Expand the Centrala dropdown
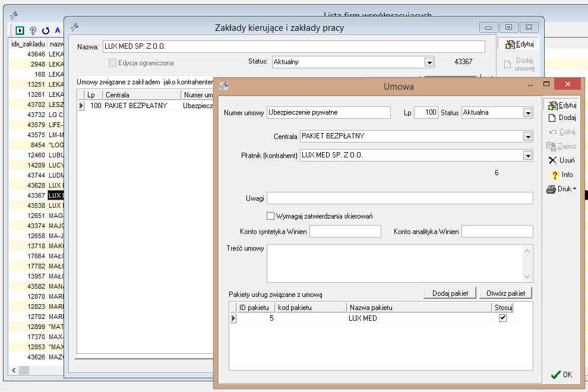588x392 pixels. 528,136
